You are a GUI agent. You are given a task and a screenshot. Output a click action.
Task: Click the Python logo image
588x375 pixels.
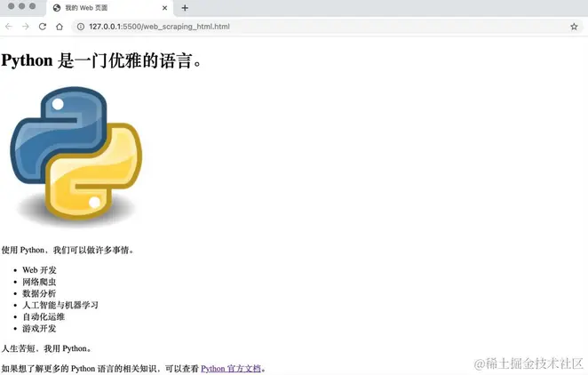click(x=76, y=156)
